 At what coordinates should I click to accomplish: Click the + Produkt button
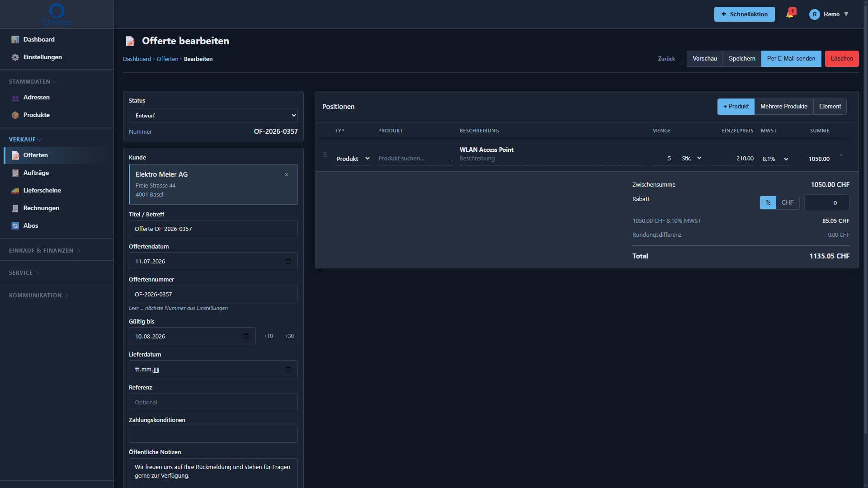736,107
